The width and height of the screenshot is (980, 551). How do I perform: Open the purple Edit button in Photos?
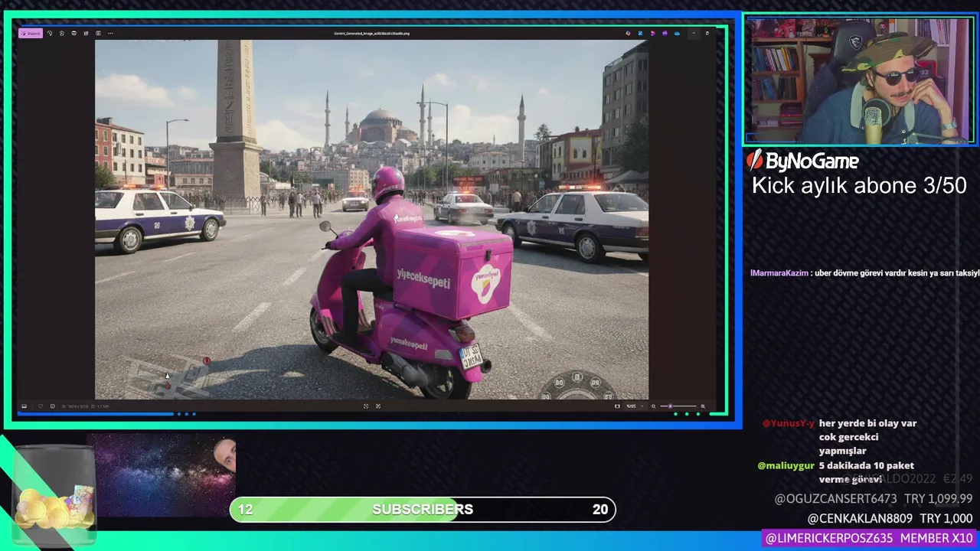(31, 34)
